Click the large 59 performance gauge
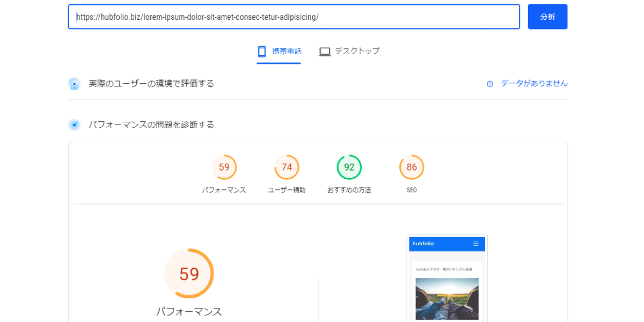 pyautogui.click(x=189, y=274)
